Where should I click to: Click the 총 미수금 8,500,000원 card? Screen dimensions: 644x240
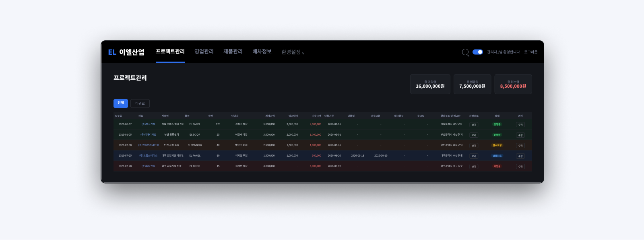point(513,84)
